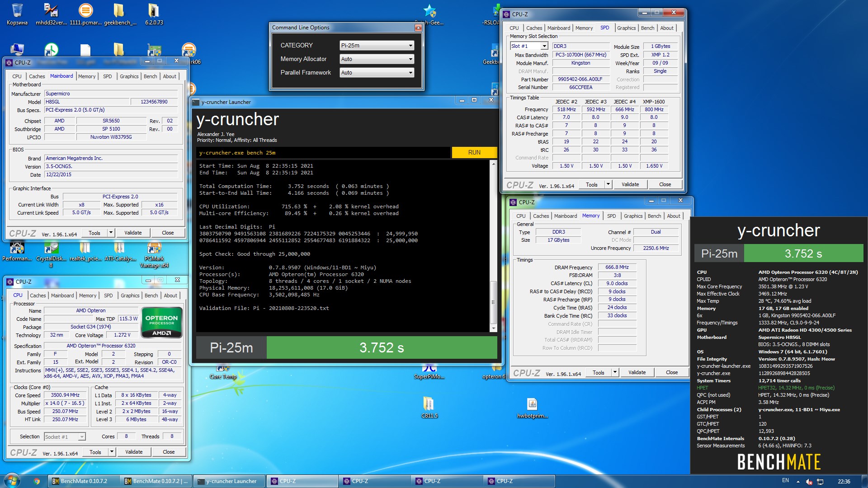The image size is (868, 488).
Task: Click the Core Speed 3500.94 MHz value
Action: tap(65, 395)
